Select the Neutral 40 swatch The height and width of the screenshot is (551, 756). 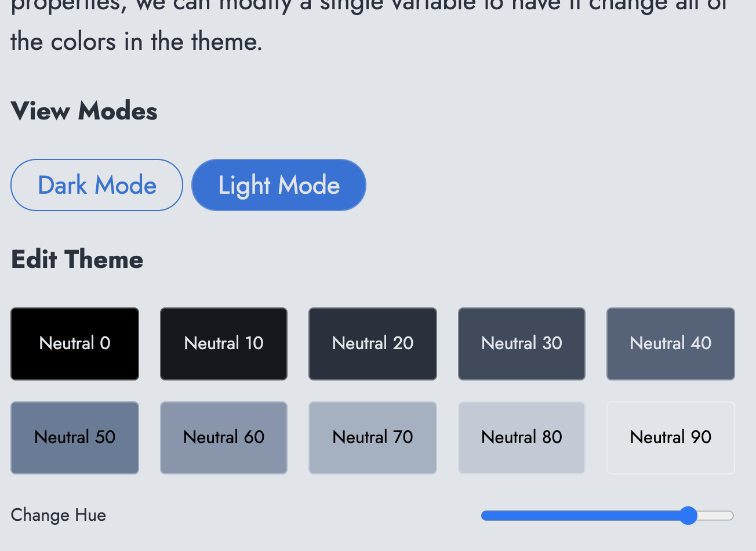(x=670, y=343)
